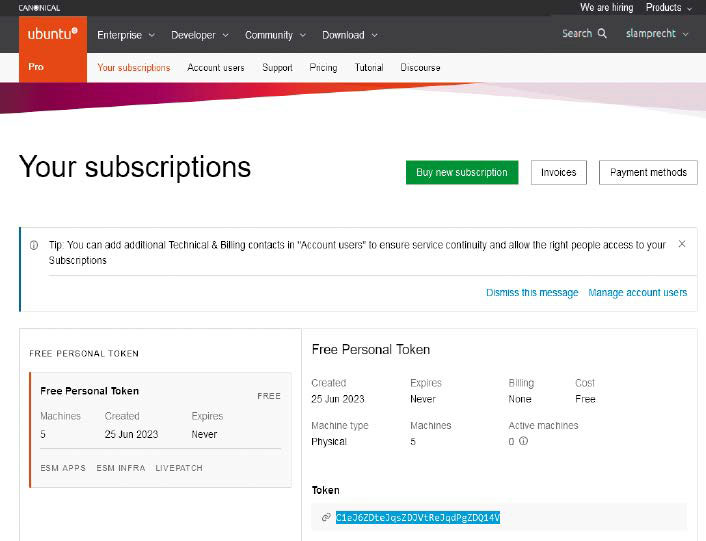Click Dismiss this message link
The height and width of the screenshot is (541, 706).
532,293
